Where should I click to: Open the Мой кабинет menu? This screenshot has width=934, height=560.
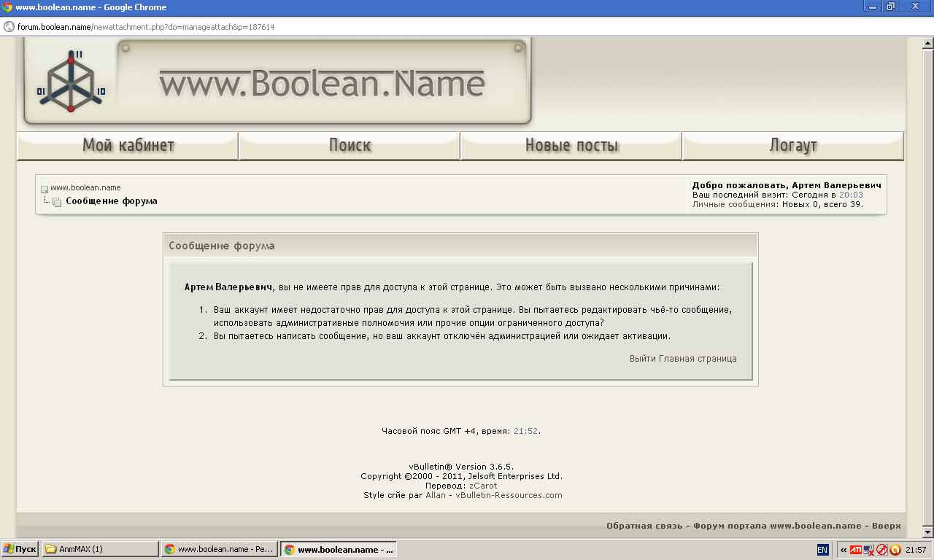(128, 146)
